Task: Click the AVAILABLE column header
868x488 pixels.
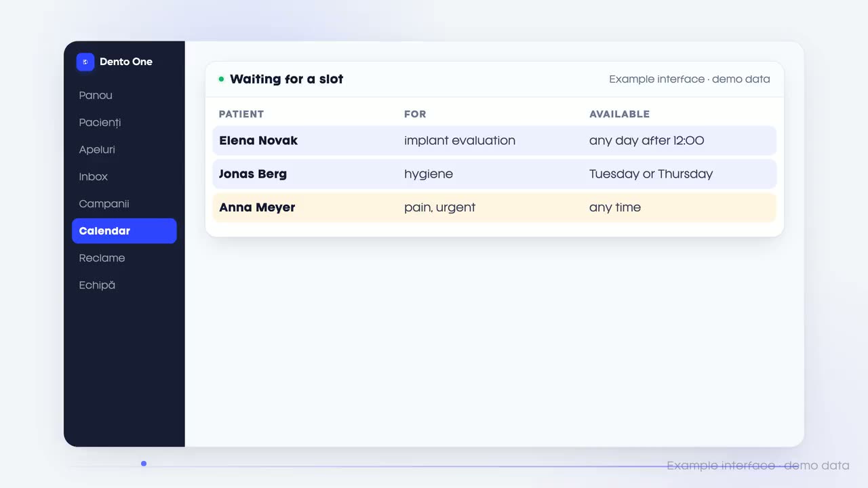Action: click(x=620, y=115)
